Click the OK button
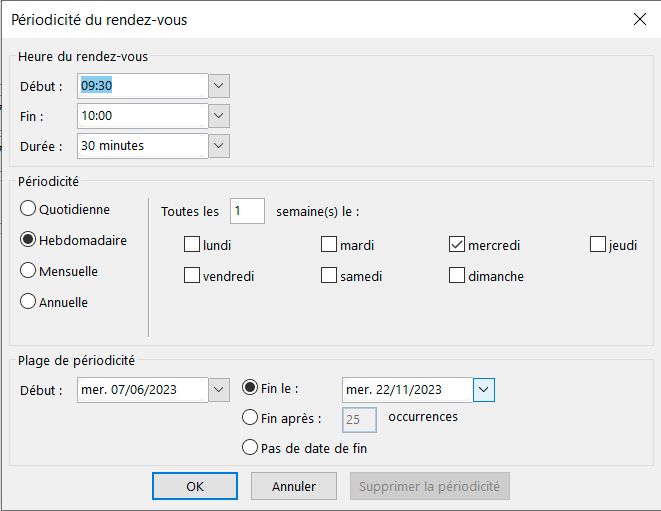661x511 pixels. point(195,486)
